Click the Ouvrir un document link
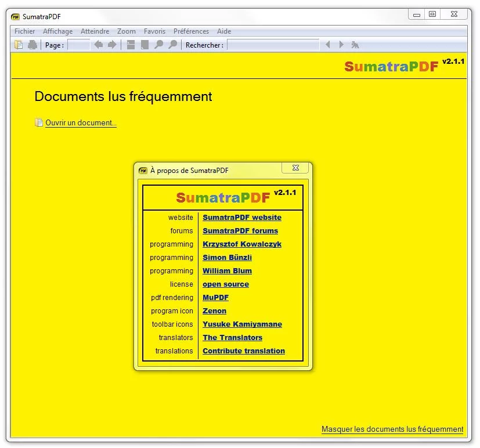The height and width of the screenshot is (448, 480). (81, 122)
